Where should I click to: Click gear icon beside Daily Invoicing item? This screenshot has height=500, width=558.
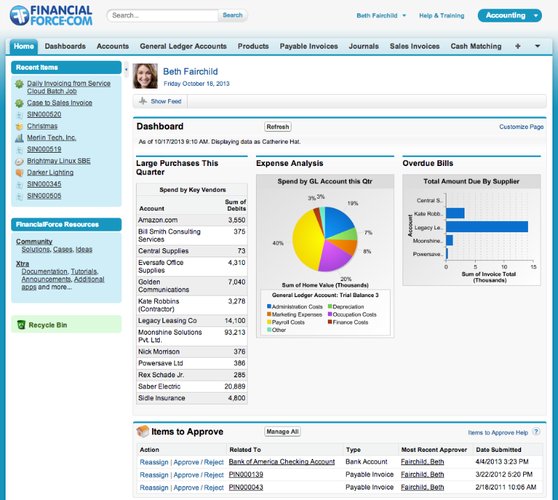pos(19,84)
